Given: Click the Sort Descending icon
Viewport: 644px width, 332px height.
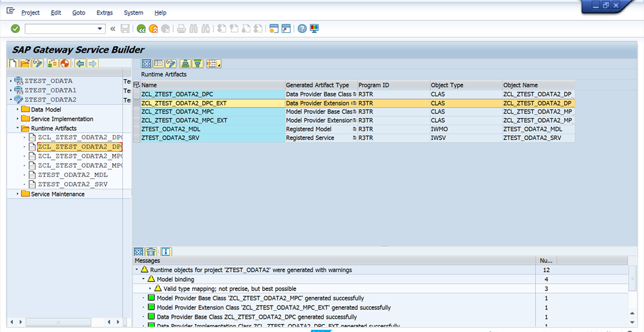Looking at the screenshot, I should tap(198, 63).
